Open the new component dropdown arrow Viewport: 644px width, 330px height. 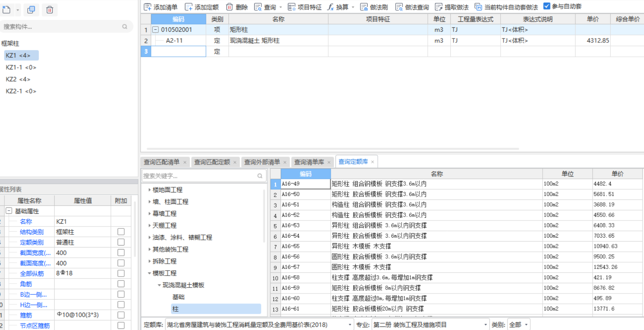17,10
